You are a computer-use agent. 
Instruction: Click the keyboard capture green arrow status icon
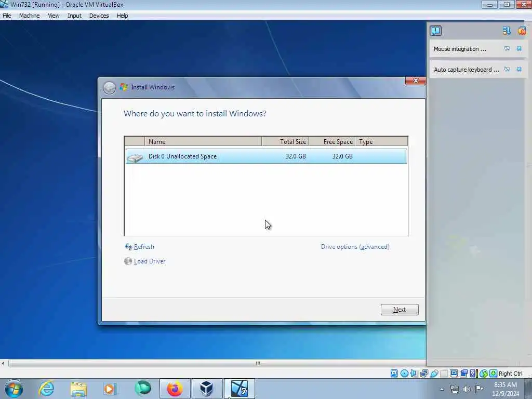point(494,374)
